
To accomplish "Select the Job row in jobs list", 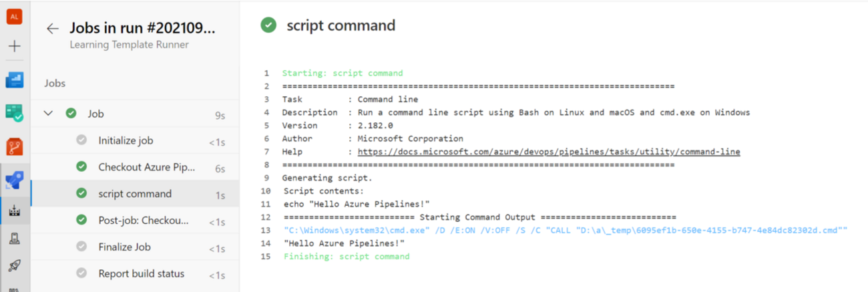I will pyautogui.click(x=96, y=114).
